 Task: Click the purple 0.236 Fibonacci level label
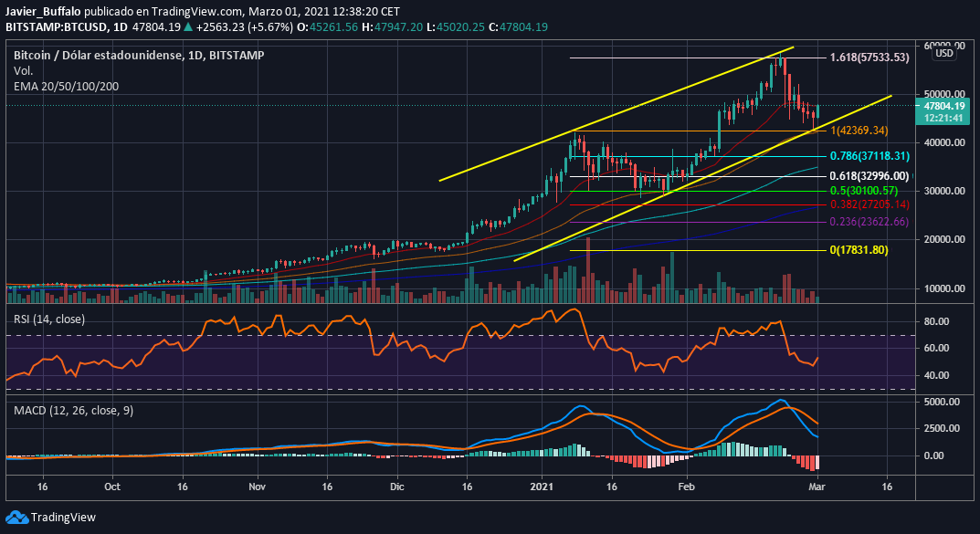(x=869, y=222)
